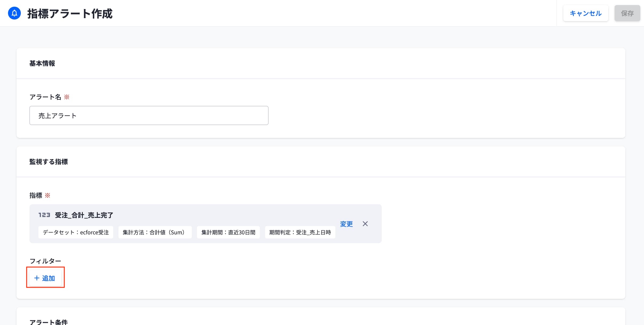Viewport: 644px width, 325px height.
Task: Click 変更 to change the metric
Action: pos(346,224)
